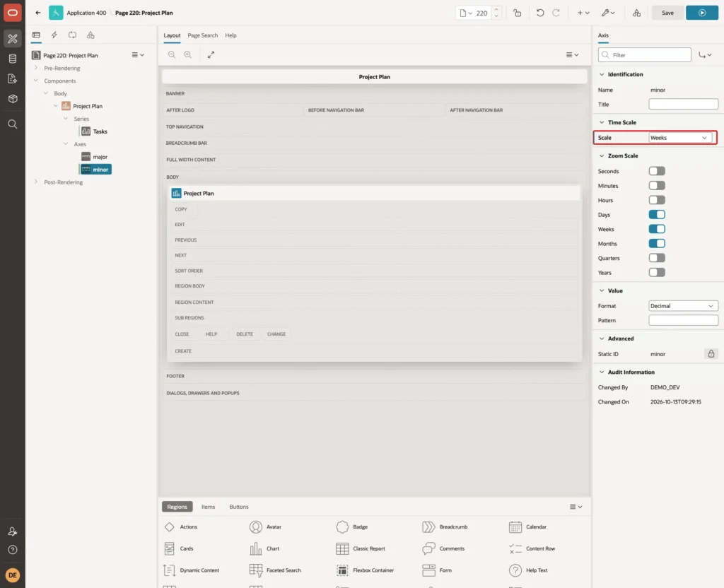Open Gallery cube icon in sidebar
The height and width of the screenshot is (588, 724).
pyautogui.click(x=13, y=99)
